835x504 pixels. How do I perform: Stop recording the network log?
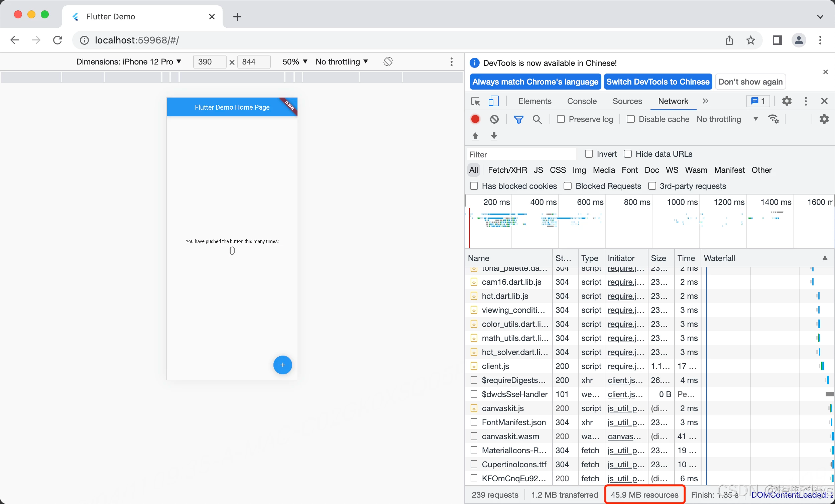[475, 119]
